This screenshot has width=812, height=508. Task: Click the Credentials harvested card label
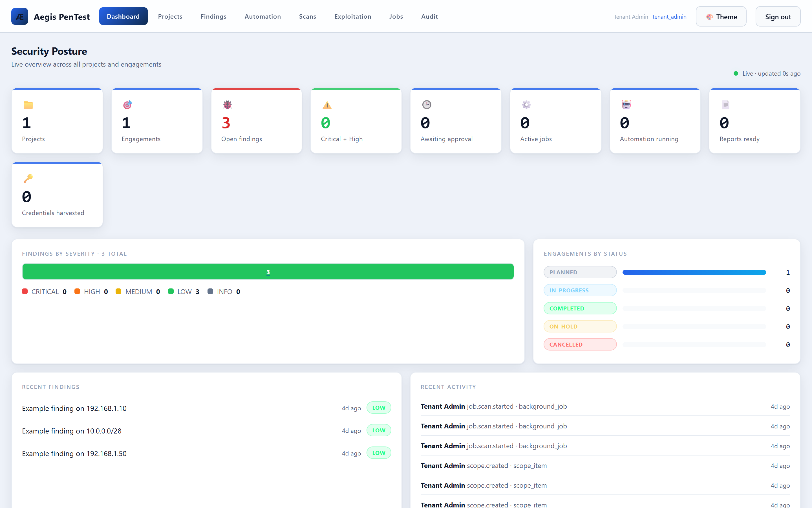tap(53, 213)
